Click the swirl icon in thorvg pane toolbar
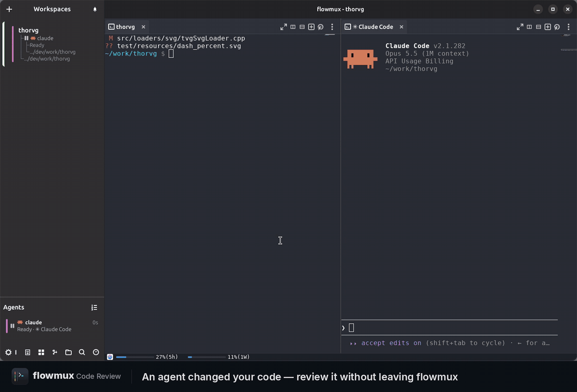Screen dimensions: 577x392 320,27
